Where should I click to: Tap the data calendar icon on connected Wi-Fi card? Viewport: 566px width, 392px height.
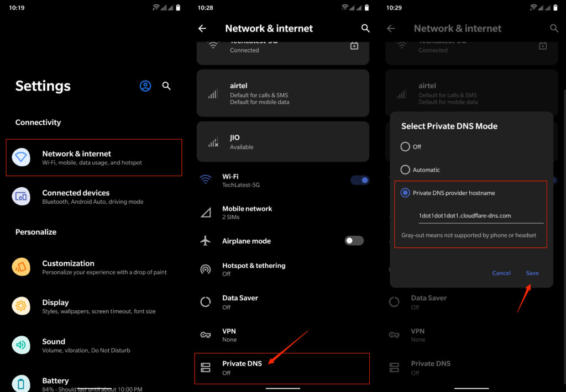pyautogui.click(x=354, y=46)
